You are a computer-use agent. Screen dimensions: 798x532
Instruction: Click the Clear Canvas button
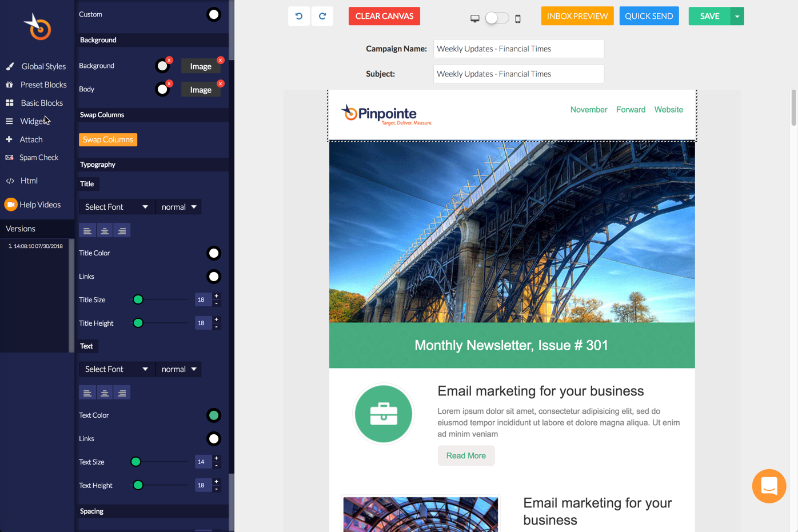pyautogui.click(x=384, y=16)
